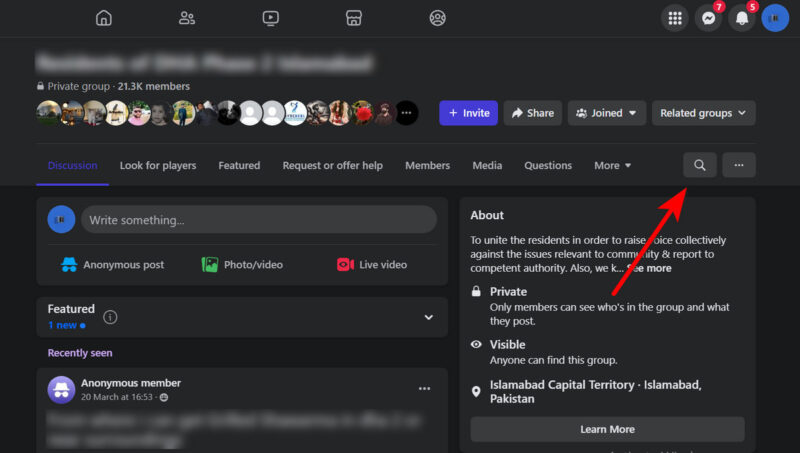
Task: Open the nine-dot Menu grid icon
Action: click(x=674, y=18)
